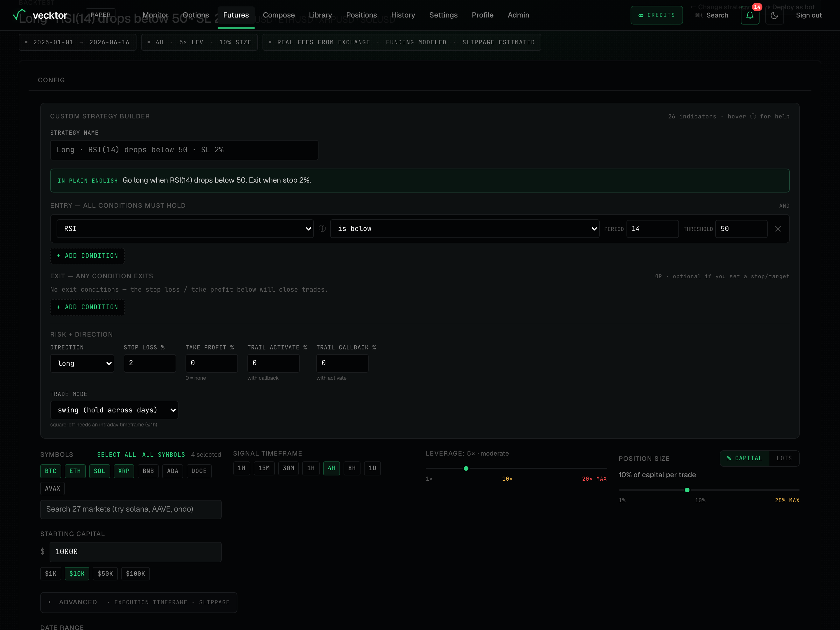Remove the RSI entry condition

point(778,229)
